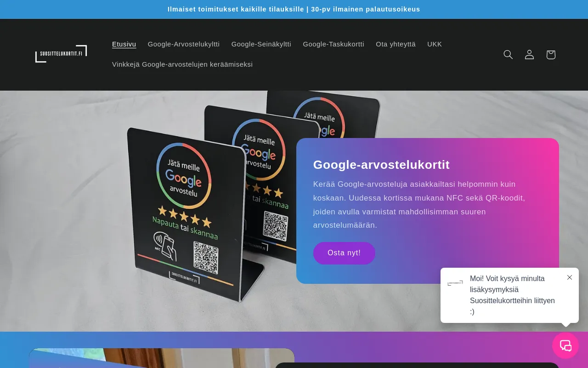Click the free shipping announcement bar

(x=294, y=9)
